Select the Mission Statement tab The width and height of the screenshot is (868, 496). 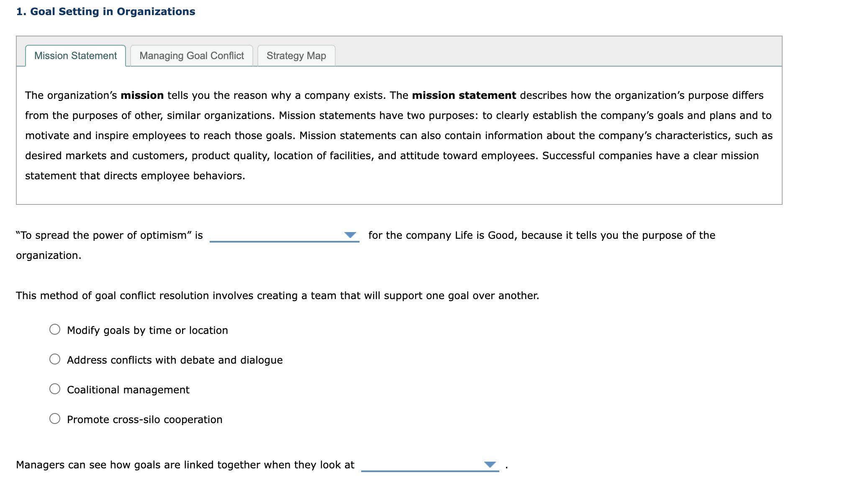click(75, 55)
